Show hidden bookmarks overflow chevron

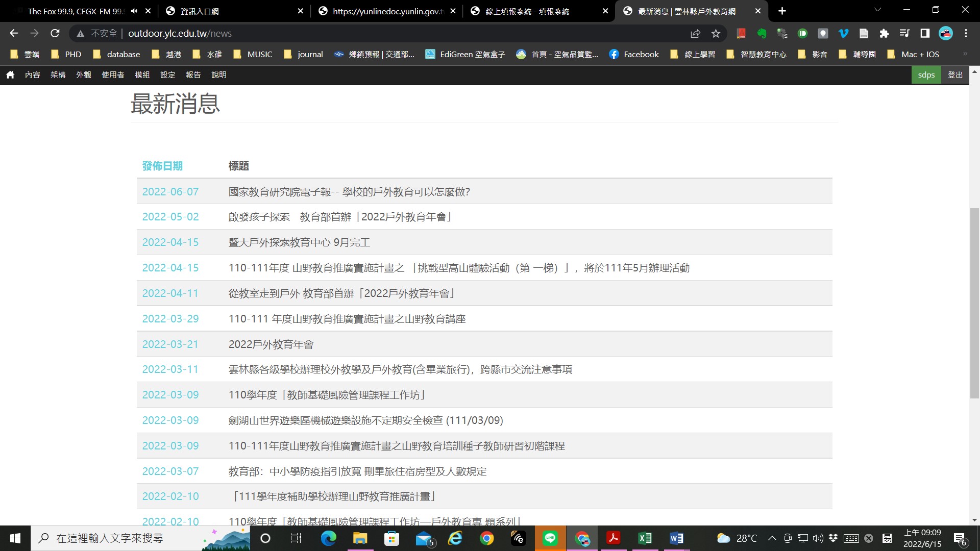[965, 54]
